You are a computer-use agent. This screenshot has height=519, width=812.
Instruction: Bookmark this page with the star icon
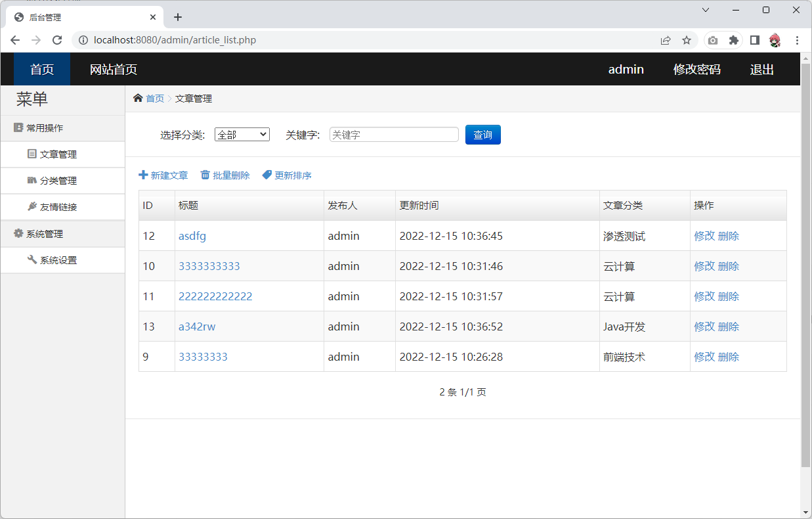(687, 40)
